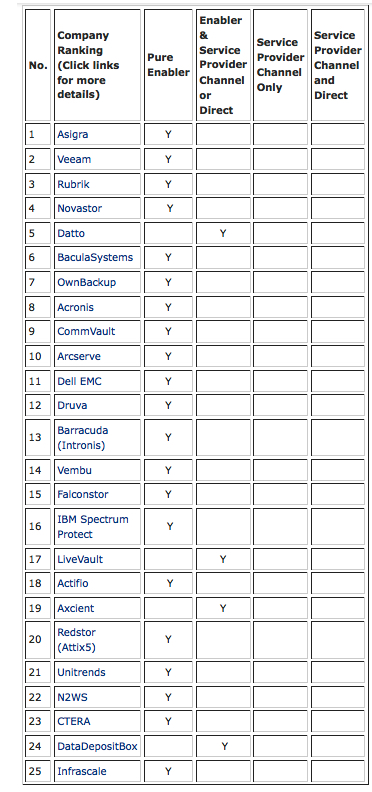Click the CommVault link

coord(86,331)
